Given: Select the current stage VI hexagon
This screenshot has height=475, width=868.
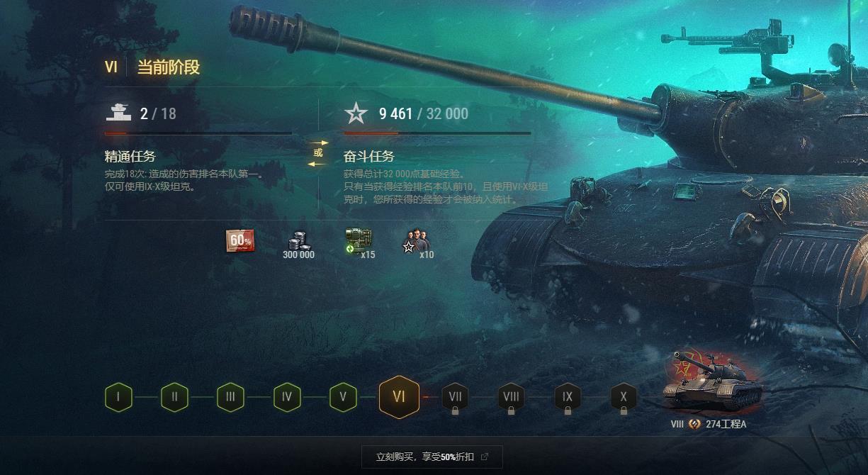Looking at the screenshot, I should (399, 397).
